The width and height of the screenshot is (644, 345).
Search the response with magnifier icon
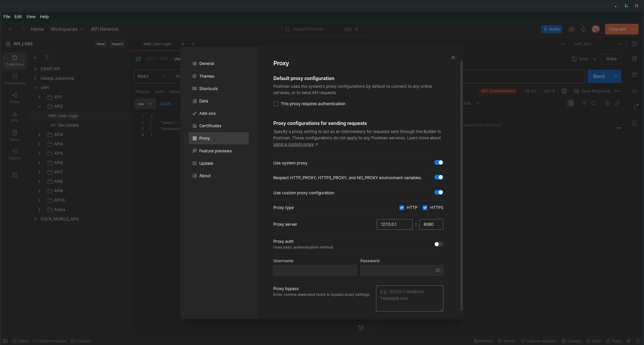coord(594,103)
